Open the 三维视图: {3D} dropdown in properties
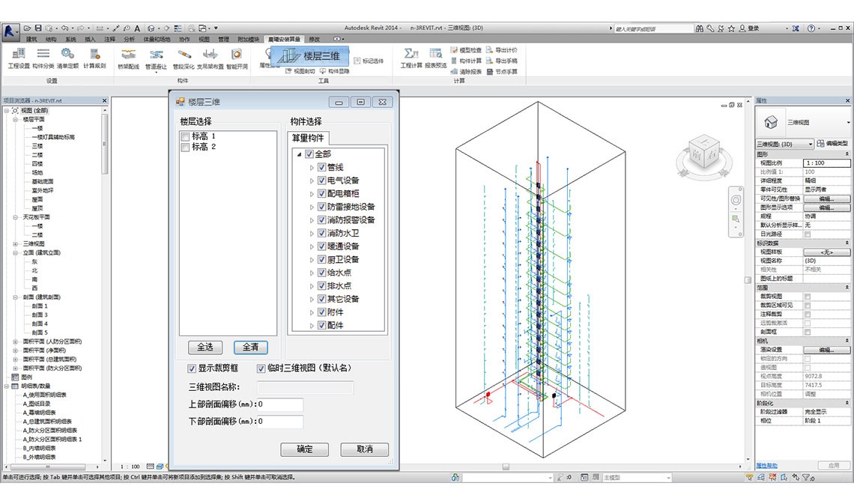The image size is (854, 504). point(784,144)
